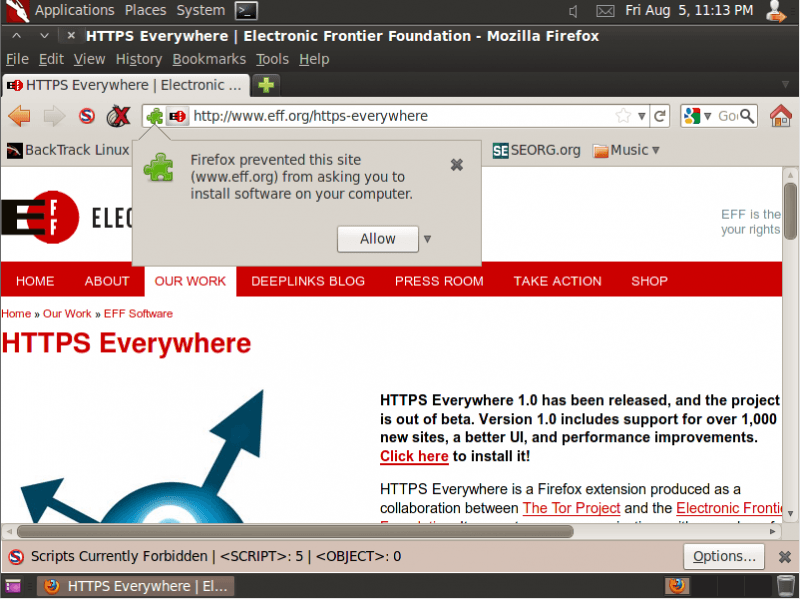Click the EFF Software breadcrumb link
The image size is (800, 600).
(138, 314)
